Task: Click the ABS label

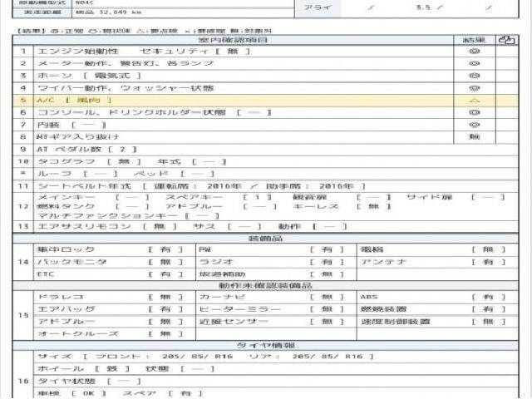Action: [x=369, y=298]
